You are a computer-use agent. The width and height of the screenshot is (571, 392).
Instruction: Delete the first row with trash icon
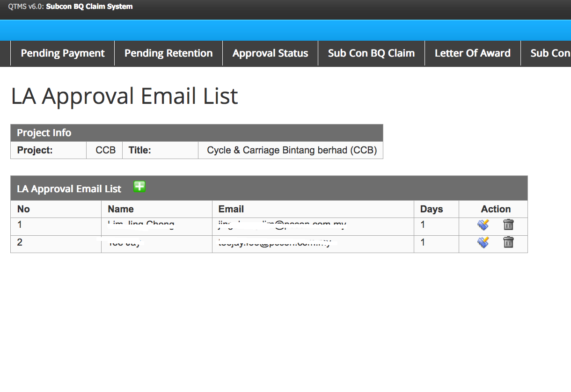coord(508,225)
